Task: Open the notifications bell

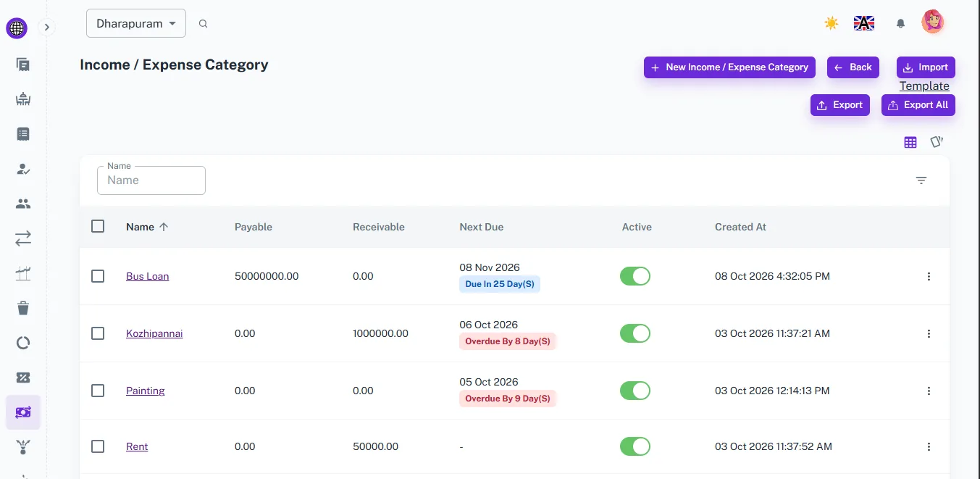Action: 900,23
